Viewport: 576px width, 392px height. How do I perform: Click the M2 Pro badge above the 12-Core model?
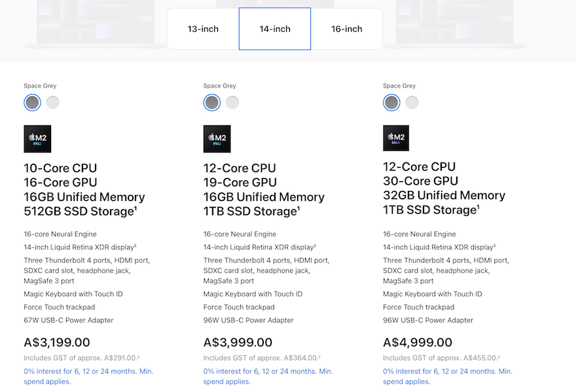[217, 139]
